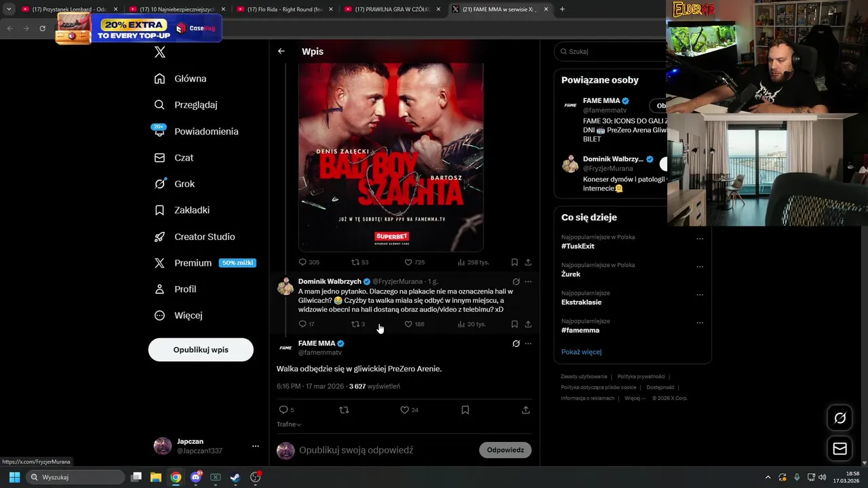
Task: Like Dominik's tweet with 186 likes
Action: click(414, 324)
